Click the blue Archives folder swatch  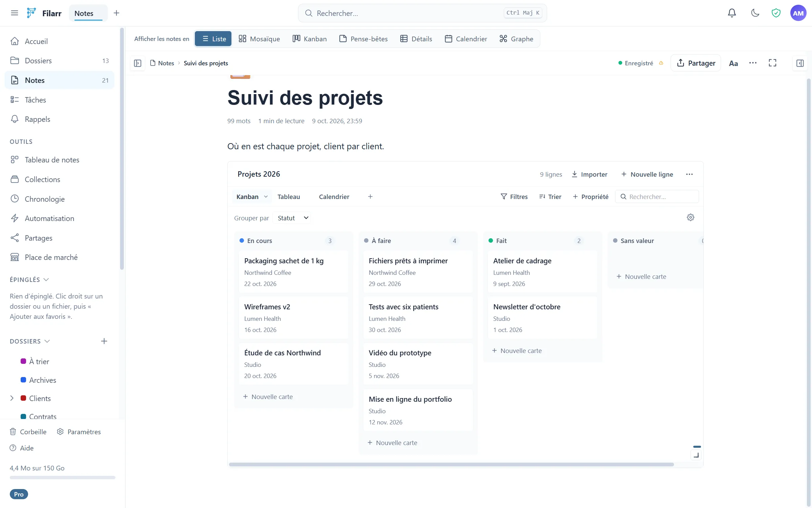[x=23, y=380]
